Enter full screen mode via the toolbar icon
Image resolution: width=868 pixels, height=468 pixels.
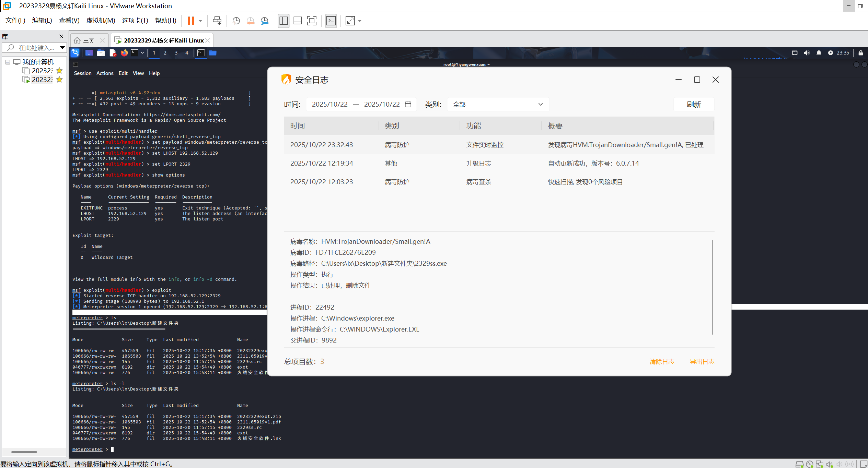click(312, 21)
